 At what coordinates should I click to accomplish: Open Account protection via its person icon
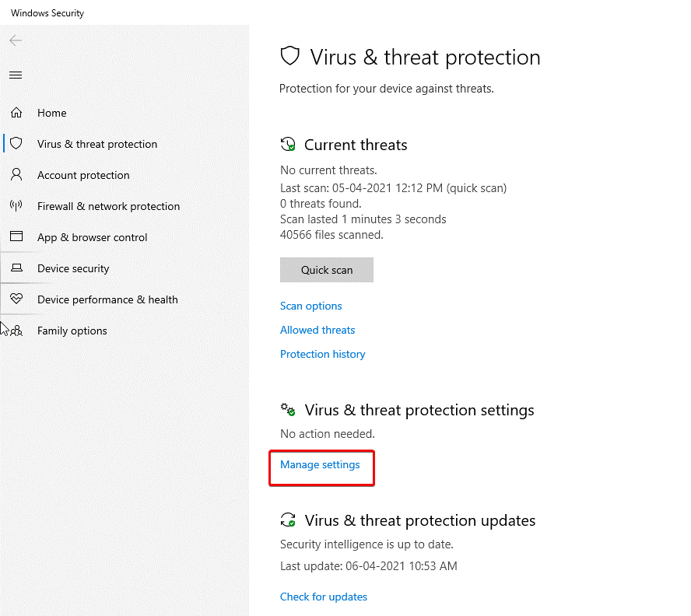tap(16, 175)
